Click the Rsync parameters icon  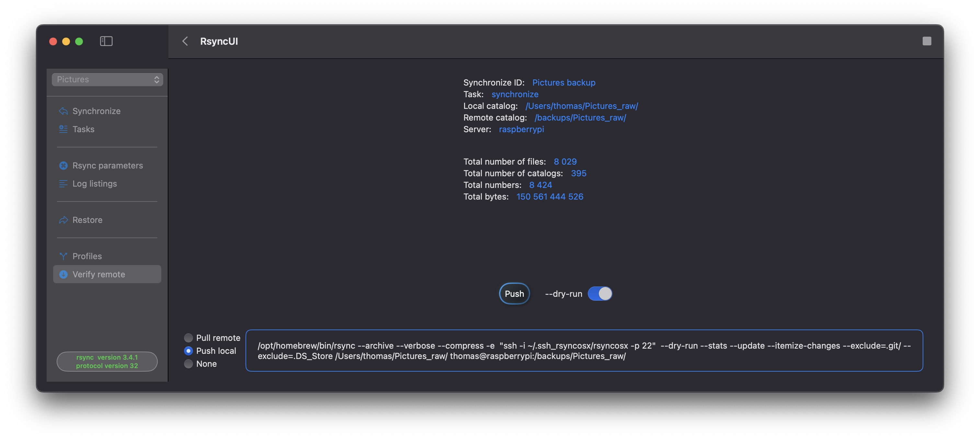click(x=63, y=166)
